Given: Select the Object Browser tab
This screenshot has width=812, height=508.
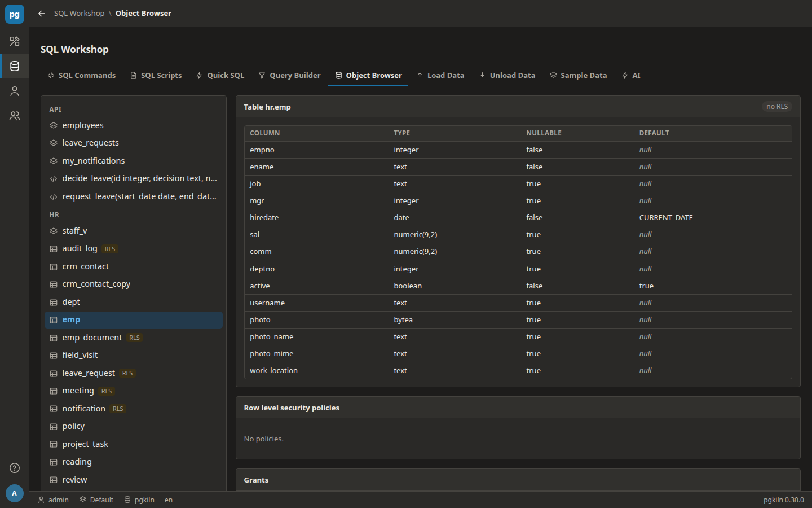Looking at the screenshot, I should click(x=368, y=76).
